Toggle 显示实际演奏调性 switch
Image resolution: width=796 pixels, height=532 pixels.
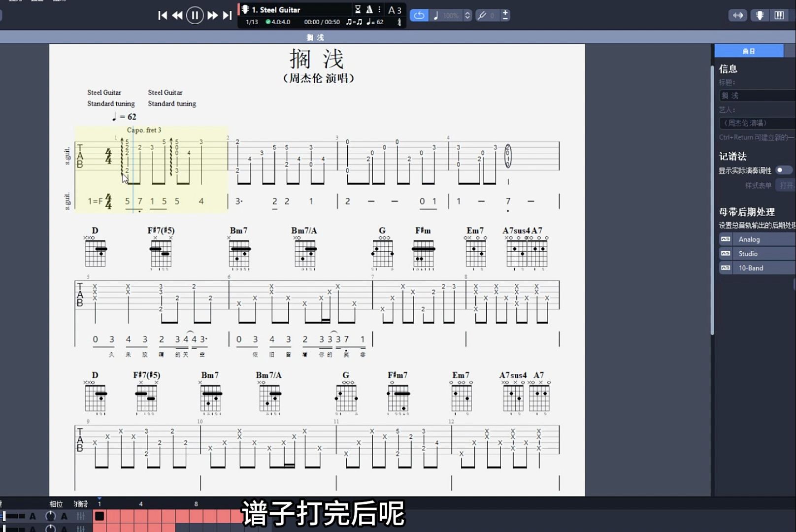point(784,170)
